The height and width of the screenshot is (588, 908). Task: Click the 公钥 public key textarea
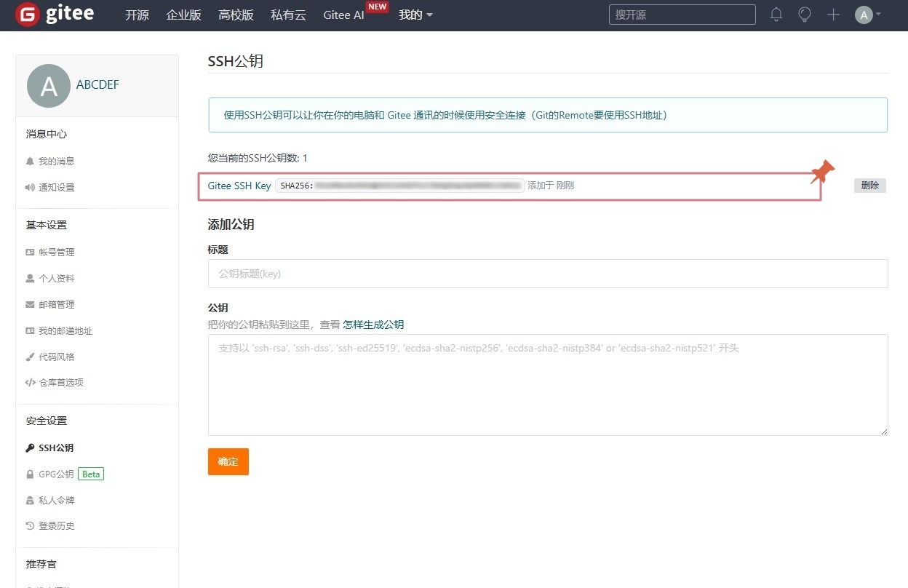pyautogui.click(x=548, y=385)
